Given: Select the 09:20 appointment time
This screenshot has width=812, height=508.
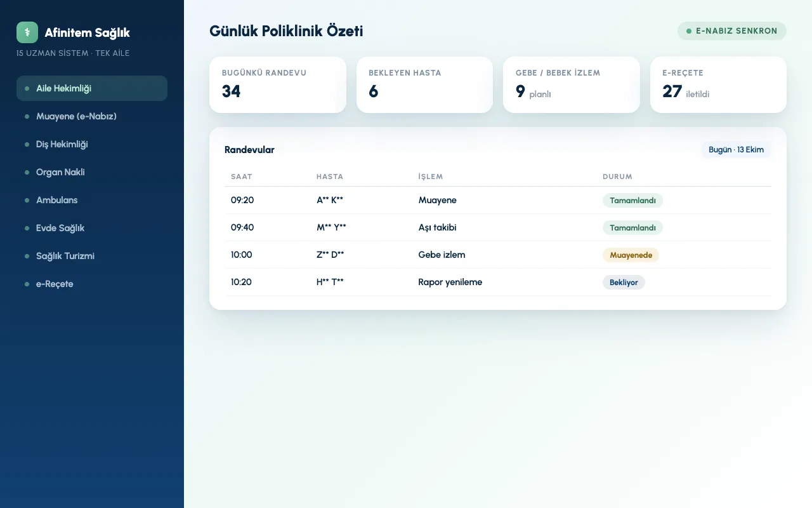Looking at the screenshot, I should click(x=242, y=200).
